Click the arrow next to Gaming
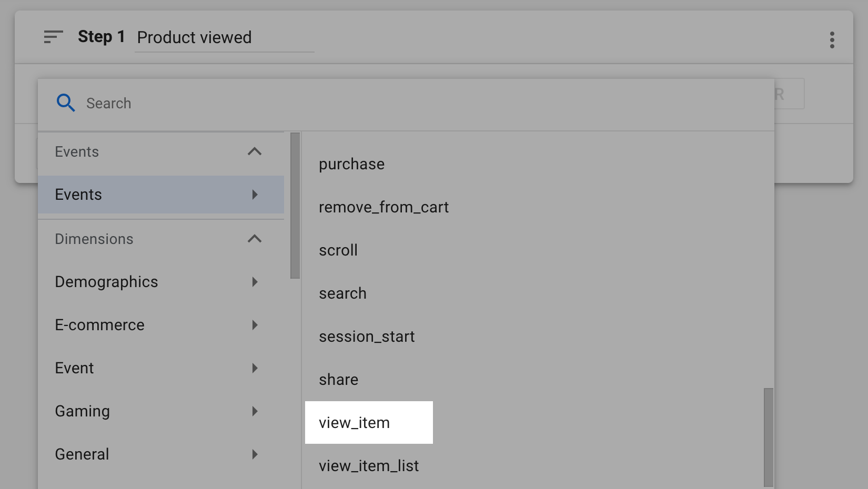Viewport: 868px width, 489px height. 255,411
